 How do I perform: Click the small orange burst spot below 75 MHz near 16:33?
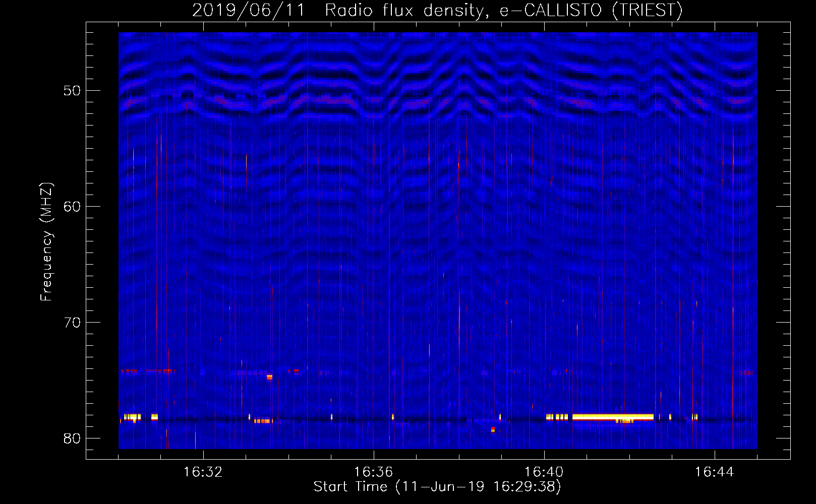point(269,376)
